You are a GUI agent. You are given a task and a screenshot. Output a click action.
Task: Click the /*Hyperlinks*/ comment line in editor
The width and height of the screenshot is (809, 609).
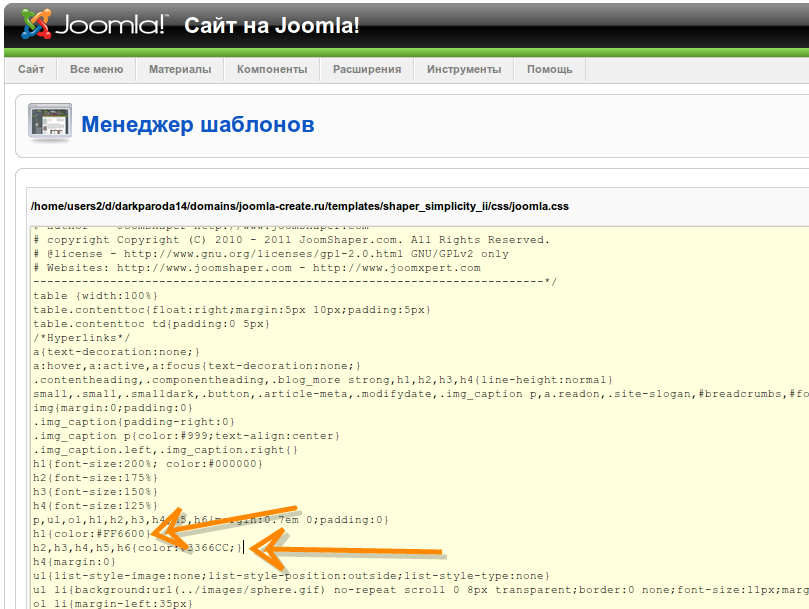(75, 338)
